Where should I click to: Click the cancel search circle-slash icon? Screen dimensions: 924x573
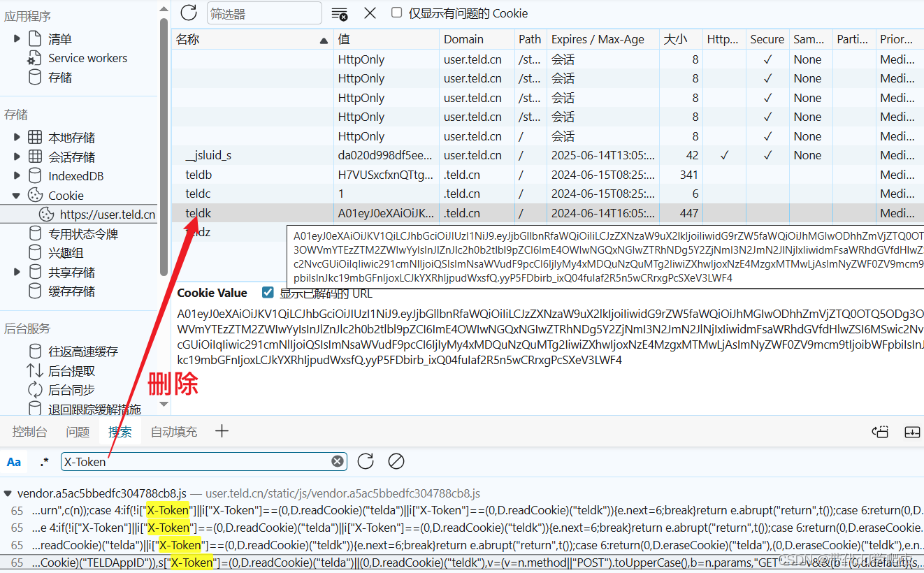pos(396,461)
